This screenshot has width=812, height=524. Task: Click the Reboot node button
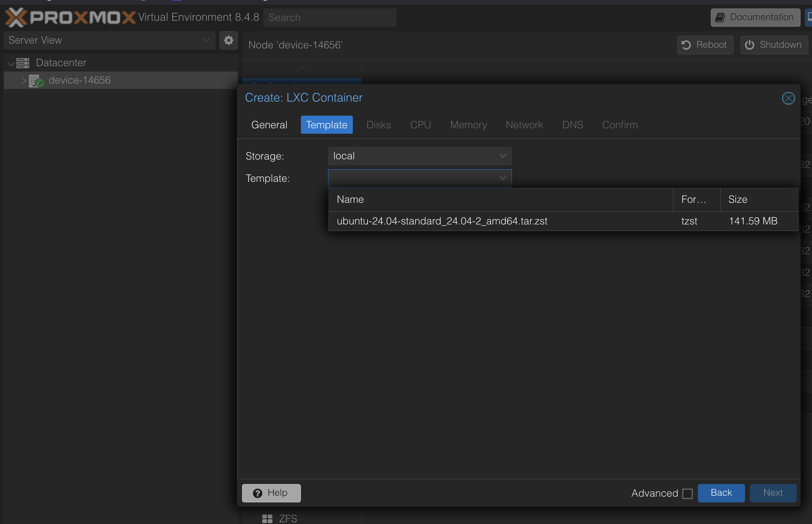tap(705, 45)
